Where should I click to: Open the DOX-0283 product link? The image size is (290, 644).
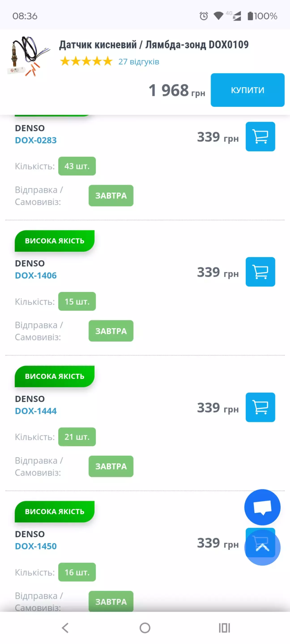[36, 140]
